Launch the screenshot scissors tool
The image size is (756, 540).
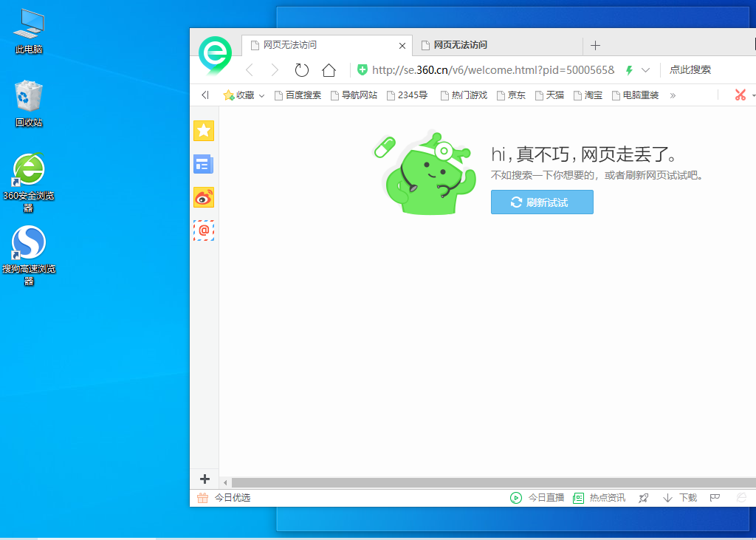click(740, 95)
